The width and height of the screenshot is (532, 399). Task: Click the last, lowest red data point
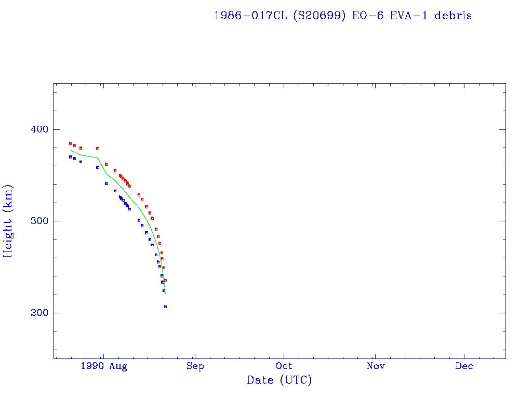[165, 280]
